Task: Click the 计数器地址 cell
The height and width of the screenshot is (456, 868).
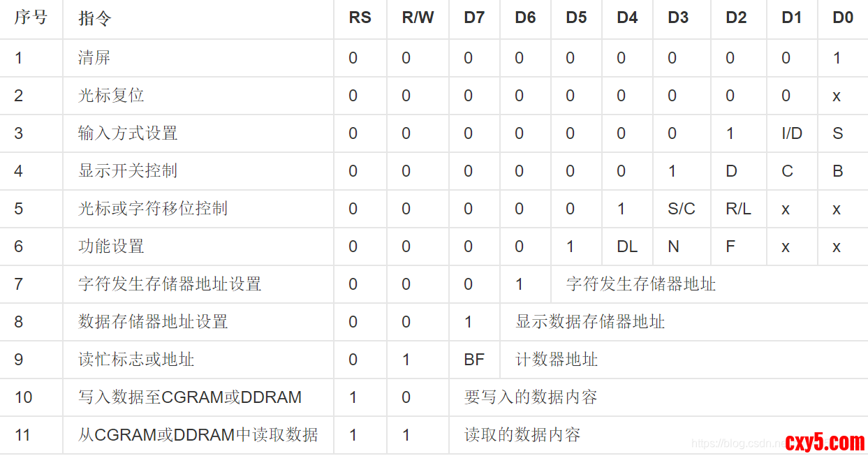Action: click(x=557, y=360)
